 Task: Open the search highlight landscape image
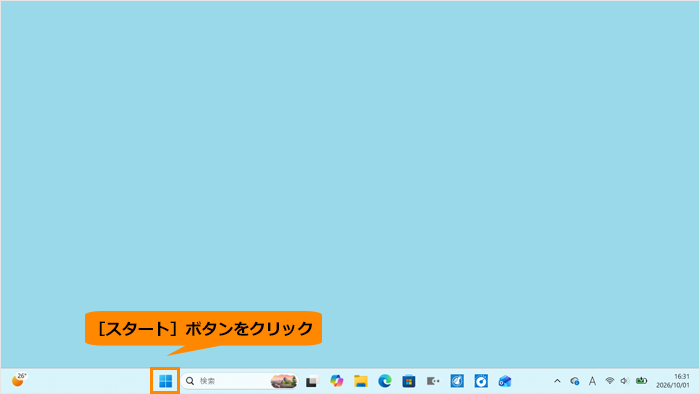click(x=283, y=381)
